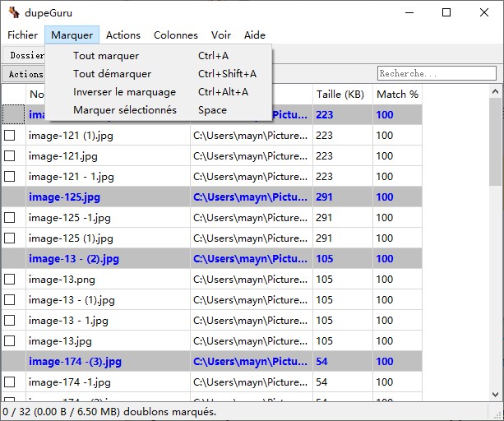Screen dimensions: 504x421
Task: Click the Actions toolbar button
Action: (24, 74)
